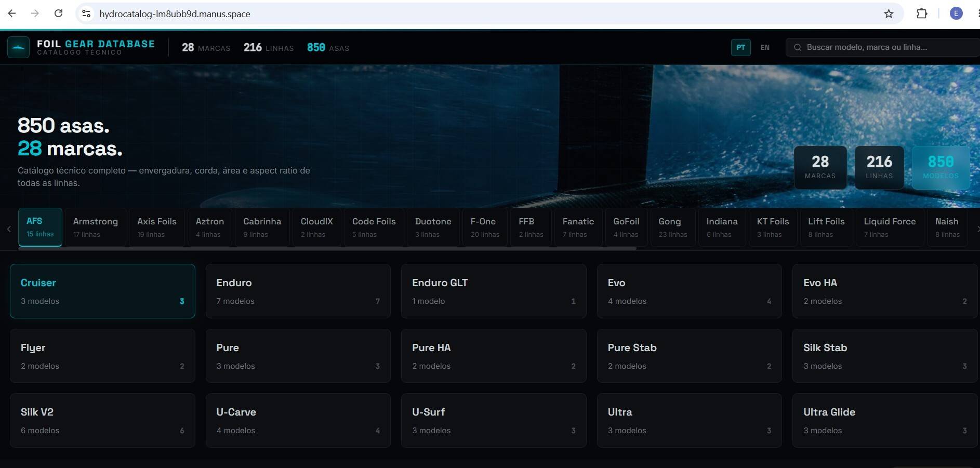Image resolution: width=980 pixels, height=468 pixels.
Task: Reload the current page
Action: [x=59, y=14]
